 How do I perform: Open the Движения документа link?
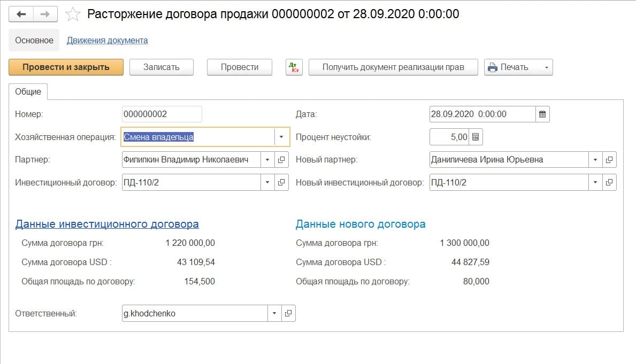107,40
